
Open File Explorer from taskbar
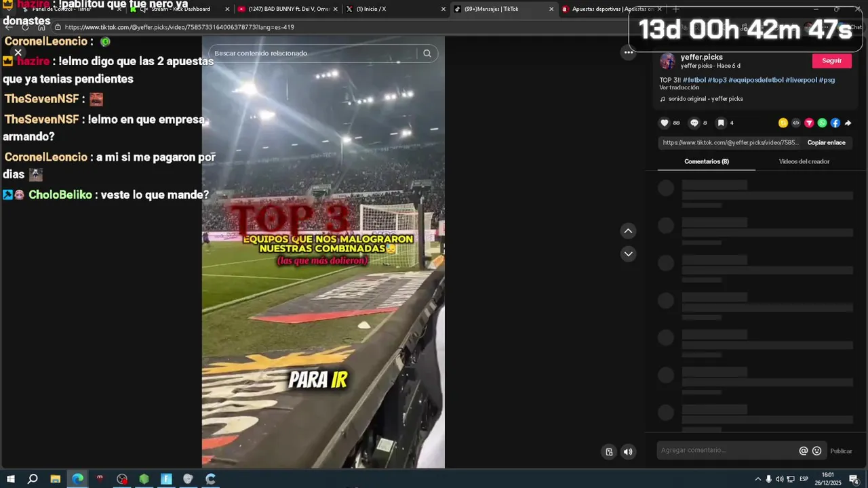[56, 479]
